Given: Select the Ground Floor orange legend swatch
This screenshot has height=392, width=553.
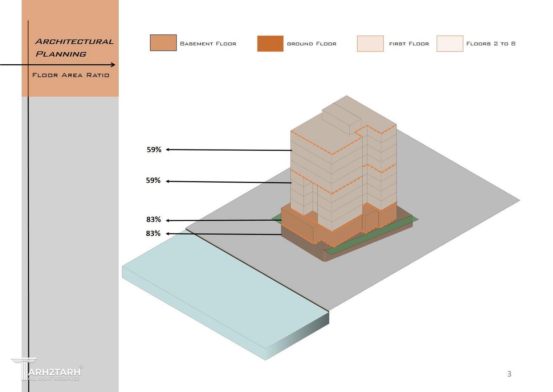Looking at the screenshot, I should (270, 44).
